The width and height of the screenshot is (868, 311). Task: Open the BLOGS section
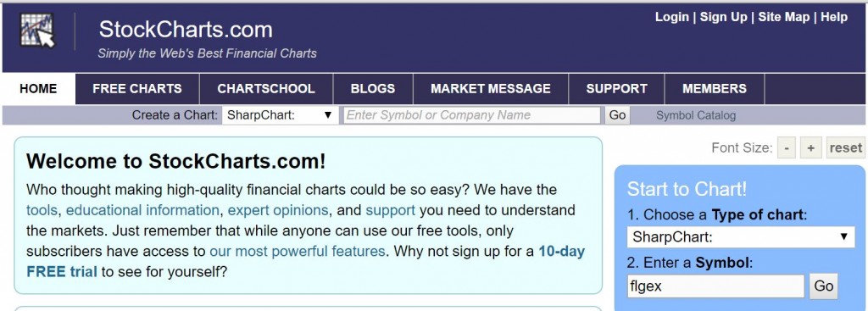point(373,88)
